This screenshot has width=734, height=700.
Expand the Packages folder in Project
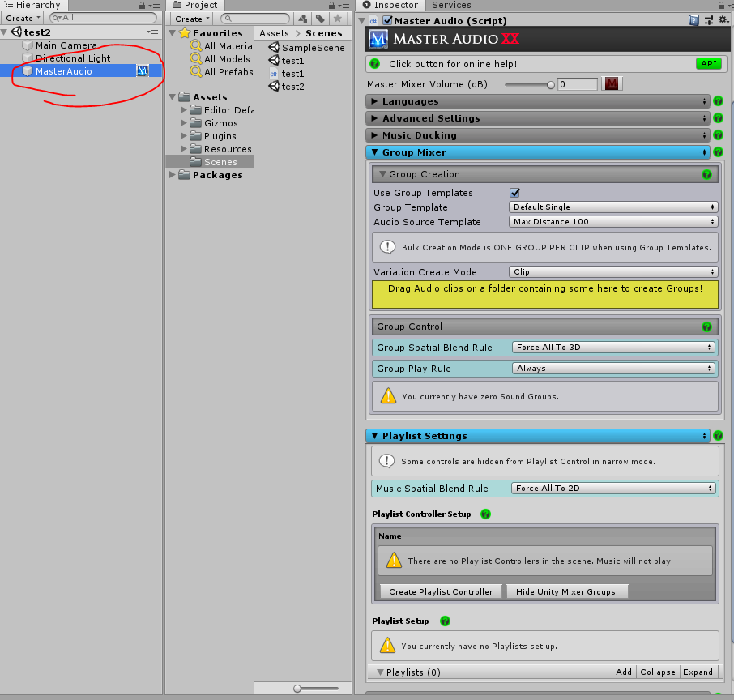[173, 175]
